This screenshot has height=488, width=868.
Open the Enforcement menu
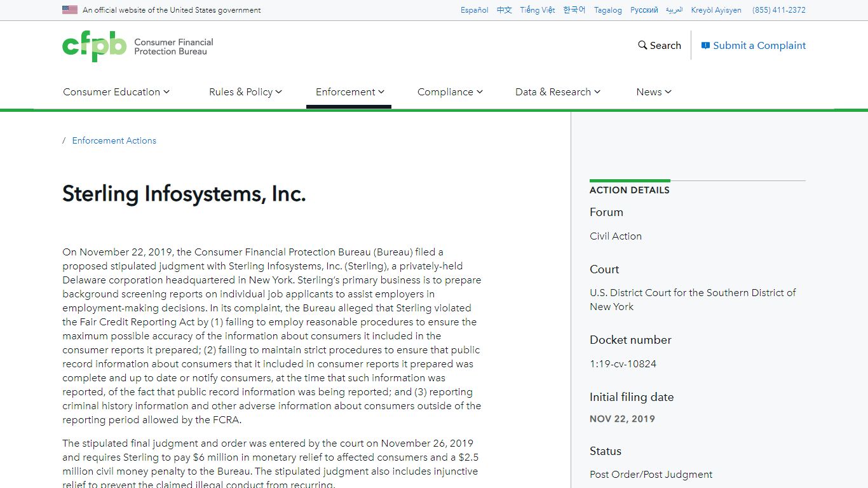coord(350,91)
